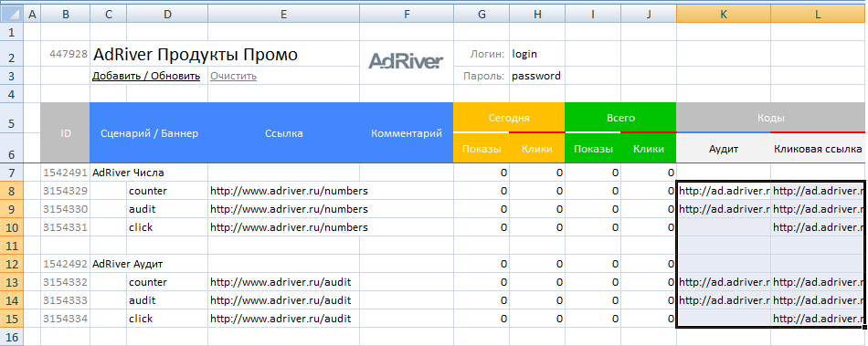Screen dimensions: 868x346
Task: Select the login value cell
Action: tap(536, 54)
